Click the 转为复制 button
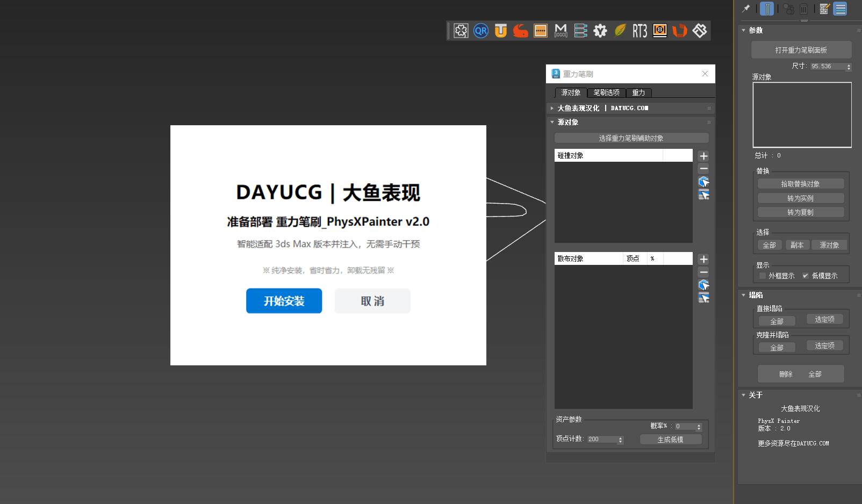Viewport: 862px width, 504px height. (x=801, y=212)
